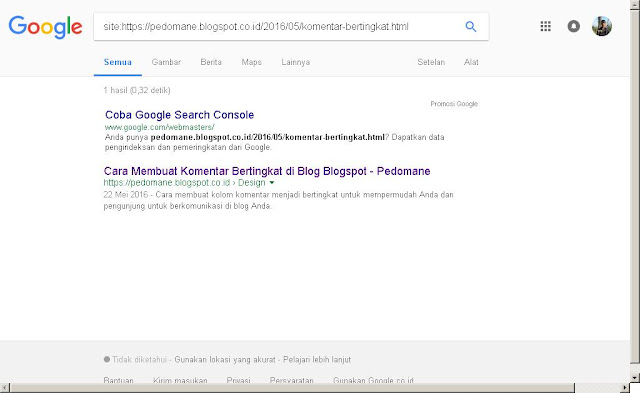Switch to the Gambar tab
This screenshot has width=640, height=393.
tap(166, 62)
